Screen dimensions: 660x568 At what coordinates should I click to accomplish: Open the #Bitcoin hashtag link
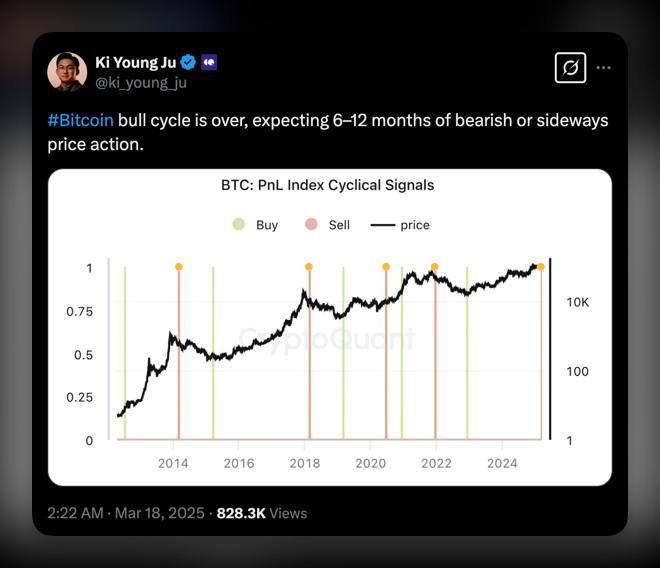click(x=81, y=120)
